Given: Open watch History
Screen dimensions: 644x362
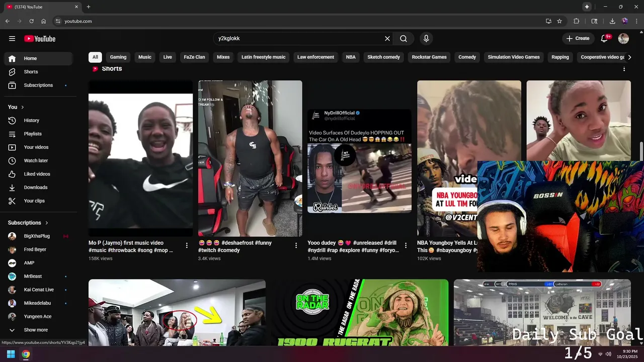Looking at the screenshot, I should pos(38,121).
